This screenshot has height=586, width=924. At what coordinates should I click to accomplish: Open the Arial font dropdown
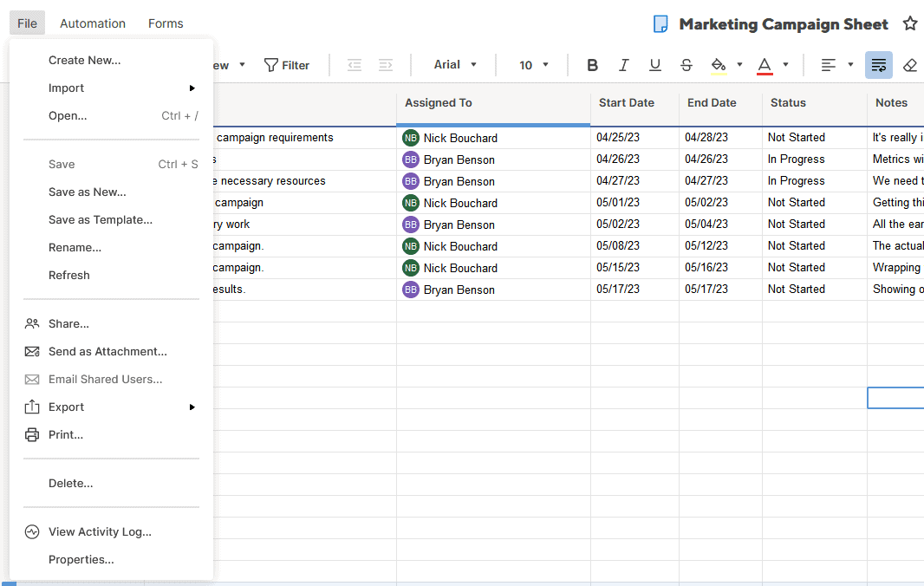click(455, 65)
